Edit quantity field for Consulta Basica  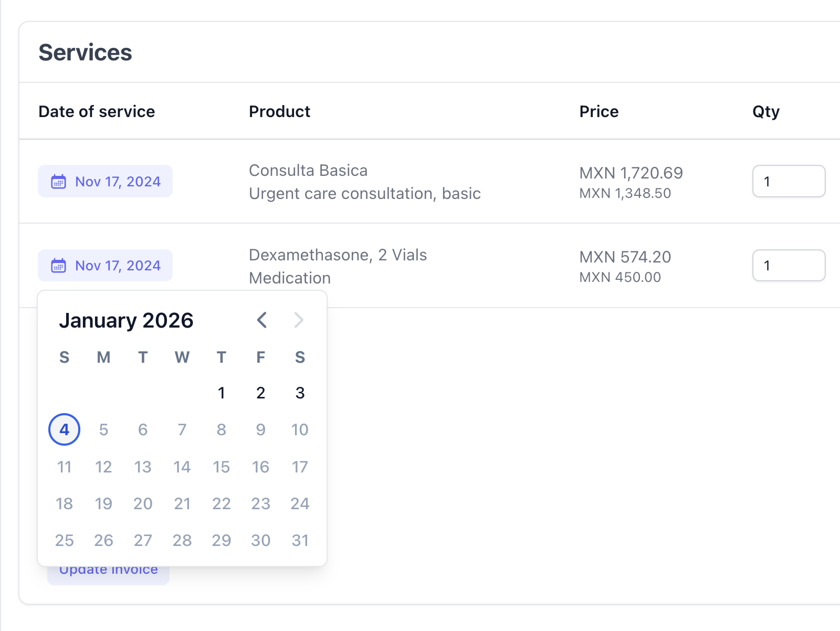tap(788, 182)
